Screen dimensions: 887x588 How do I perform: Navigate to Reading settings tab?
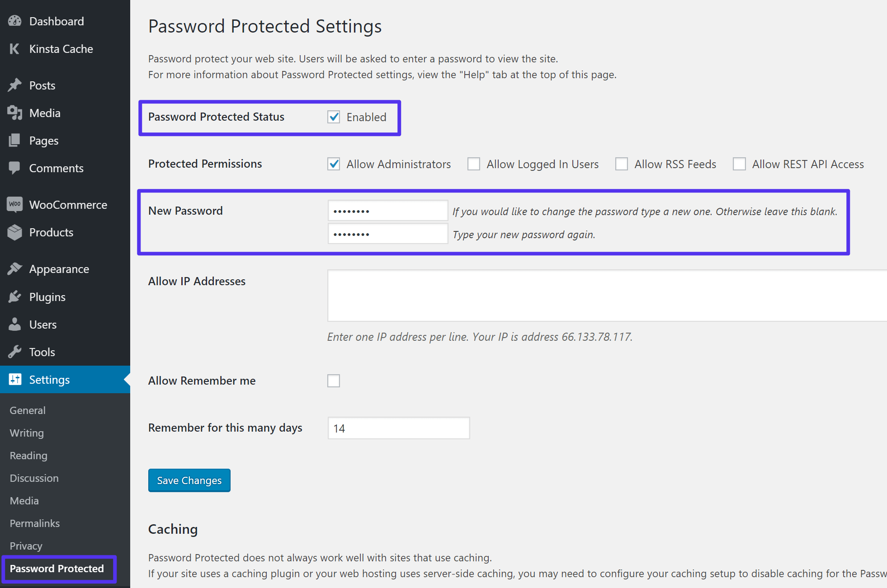pyautogui.click(x=28, y=455)
